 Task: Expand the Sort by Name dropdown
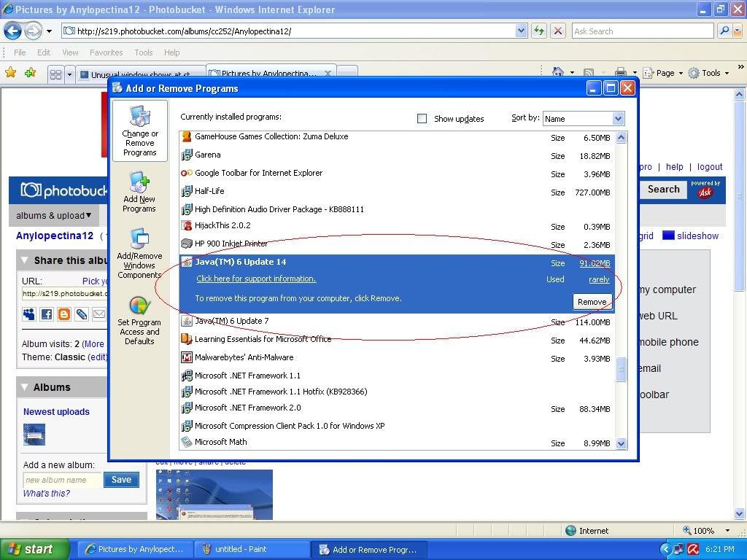(618, 119)
